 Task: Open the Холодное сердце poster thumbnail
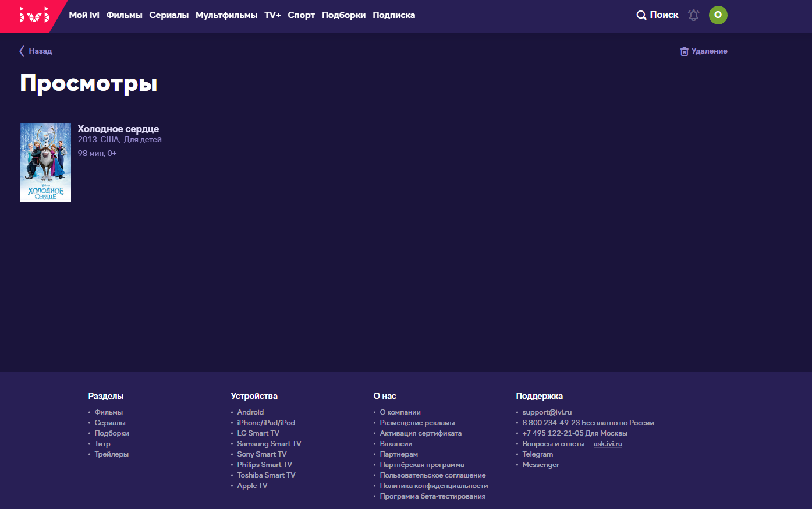(45, 162)
